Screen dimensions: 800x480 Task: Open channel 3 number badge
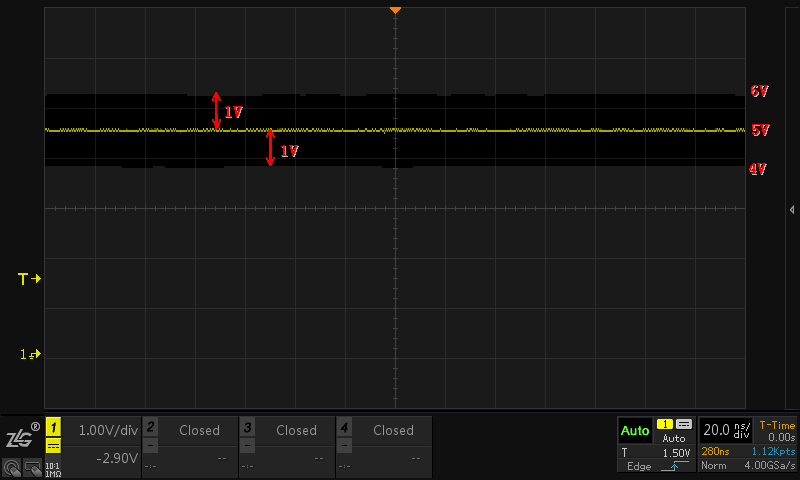(247, 427)
